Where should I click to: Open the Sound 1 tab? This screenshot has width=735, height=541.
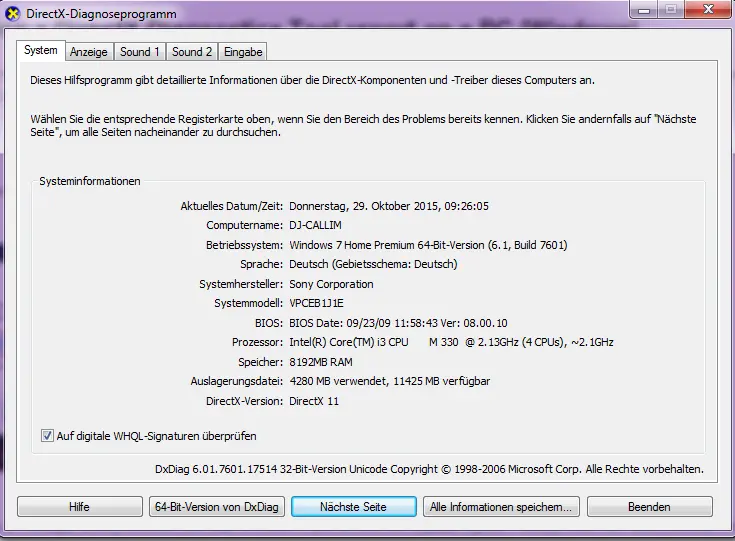(x=140, y=52)
